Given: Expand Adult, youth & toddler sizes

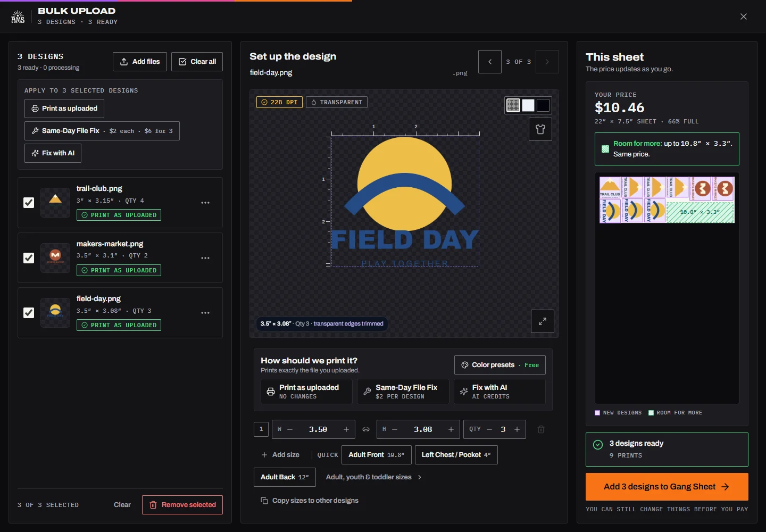Looking at the screenshot, I should pos(374,477).
